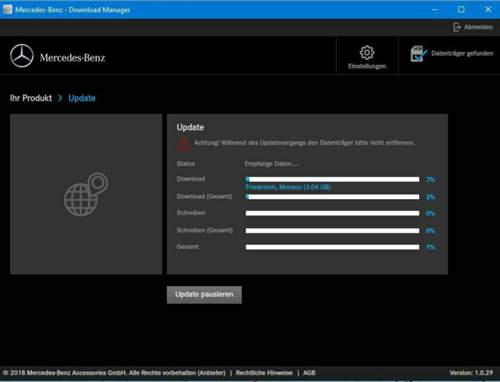Viewport: 500px width, 382px height.
Task: Open Einstellungen gear settings
Action: pos(367,57)
